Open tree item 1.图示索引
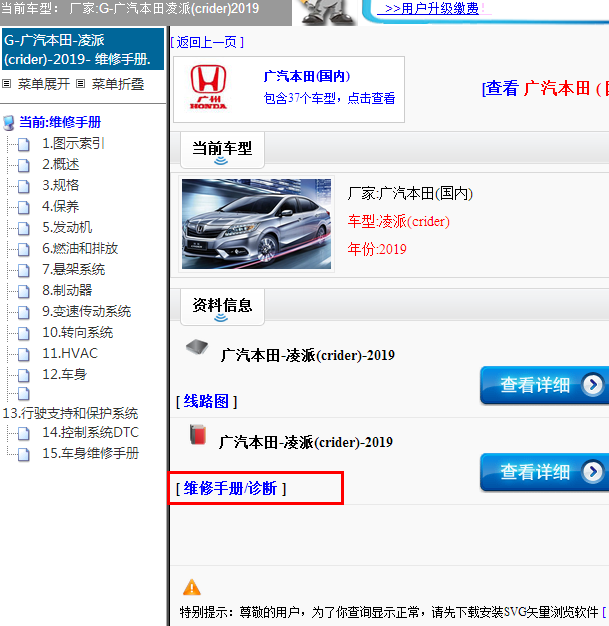 click(x=73, y=144)
